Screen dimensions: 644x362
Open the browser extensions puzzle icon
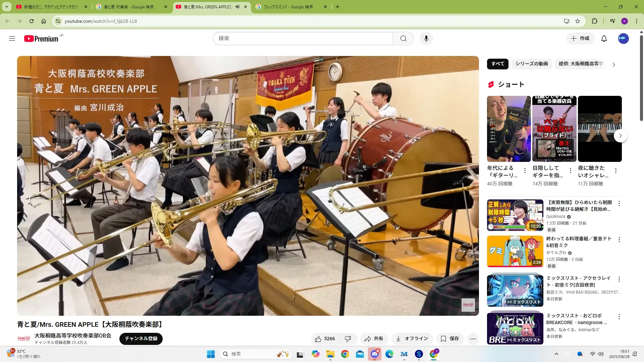point(594,21)
